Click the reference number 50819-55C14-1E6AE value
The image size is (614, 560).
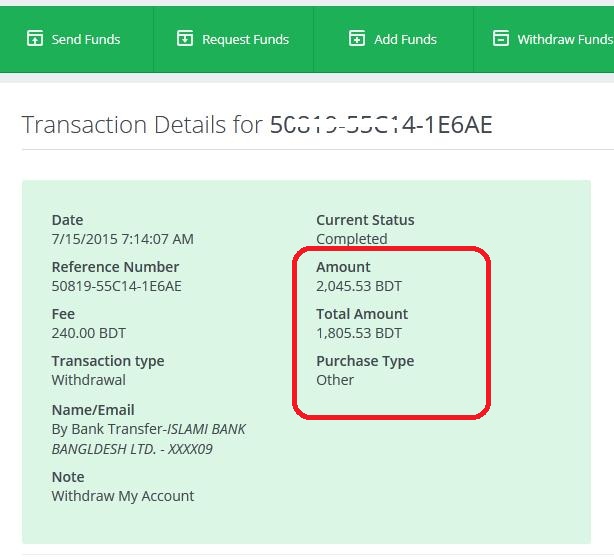click(x=116, y=286)
